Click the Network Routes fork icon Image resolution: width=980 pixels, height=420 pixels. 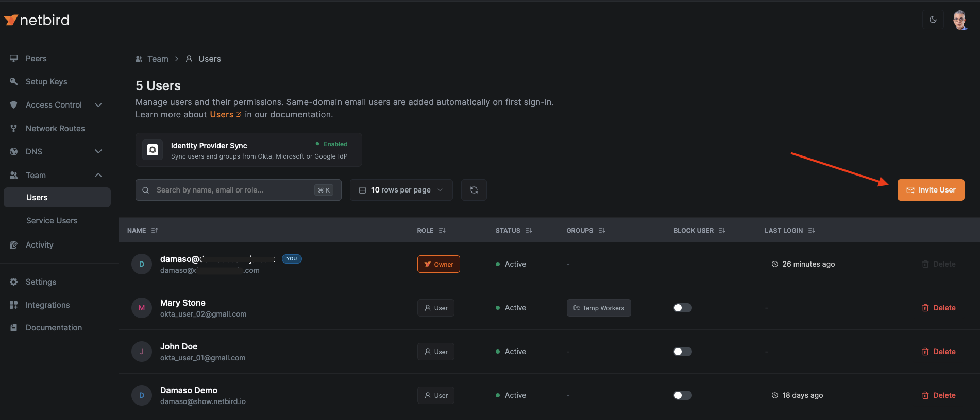click(14, 129)
